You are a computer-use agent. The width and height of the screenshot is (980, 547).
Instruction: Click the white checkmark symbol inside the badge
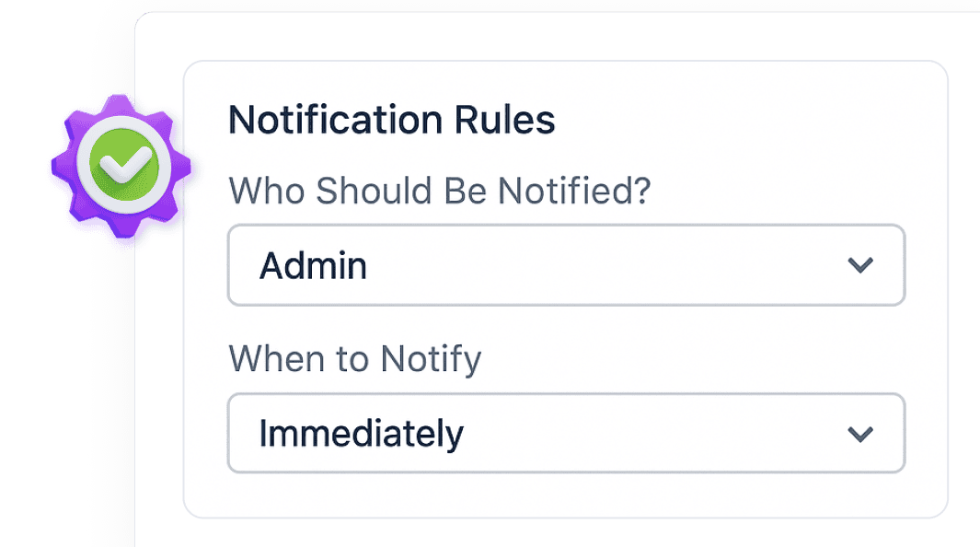click(x=119, y=167)
